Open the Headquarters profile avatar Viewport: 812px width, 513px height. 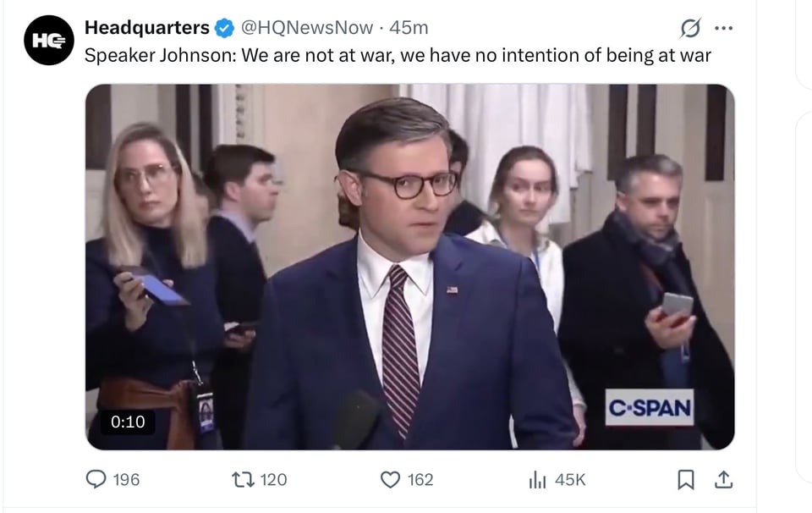click(49, 40)
